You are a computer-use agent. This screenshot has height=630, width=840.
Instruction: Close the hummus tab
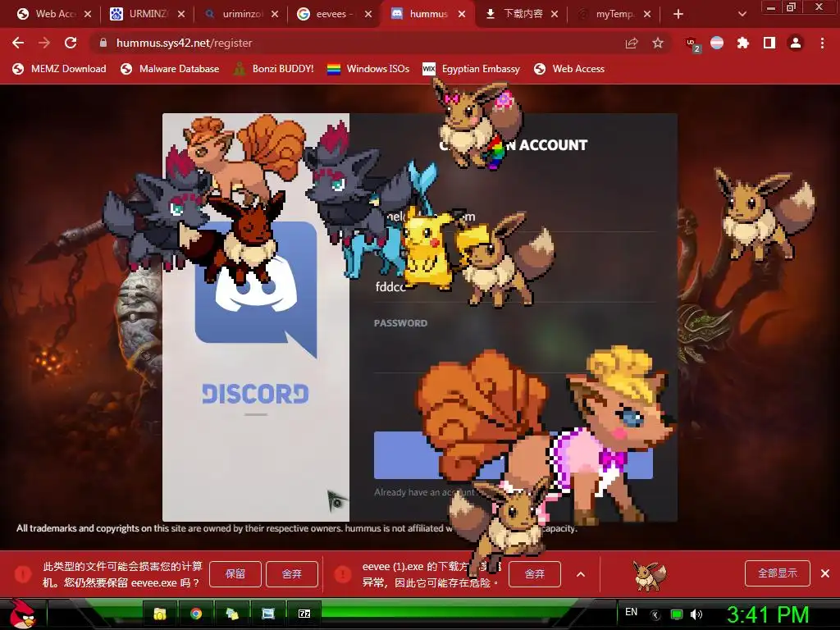(x=462, y=14)
